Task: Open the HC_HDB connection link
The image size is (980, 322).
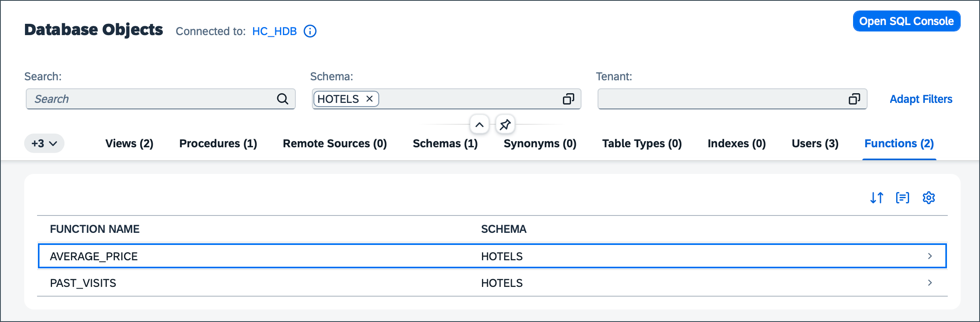Action: (x=274, y=31)
